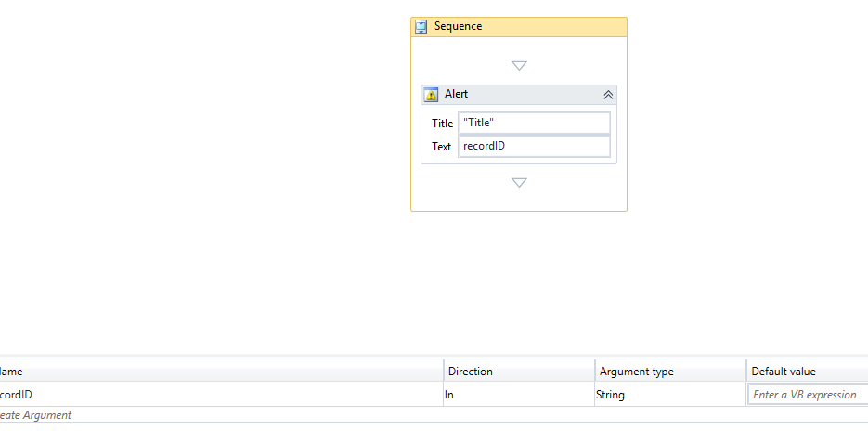Open the Direction cell showing In
868x431 pixels.
coord(519,395)
